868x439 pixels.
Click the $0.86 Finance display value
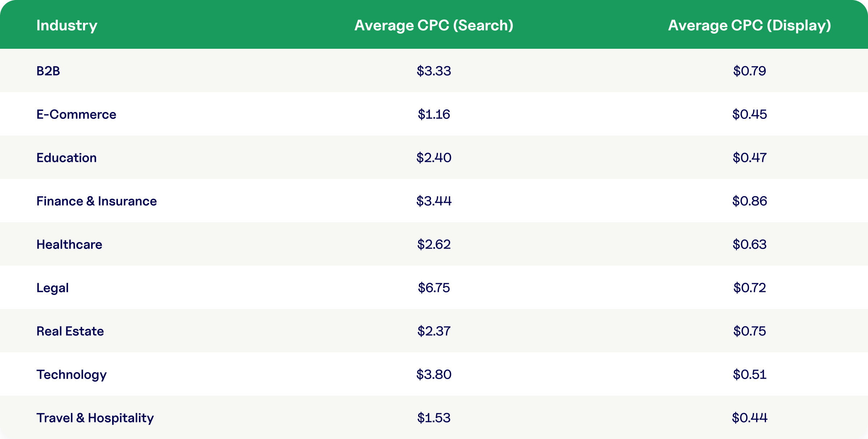pos(749,201)
